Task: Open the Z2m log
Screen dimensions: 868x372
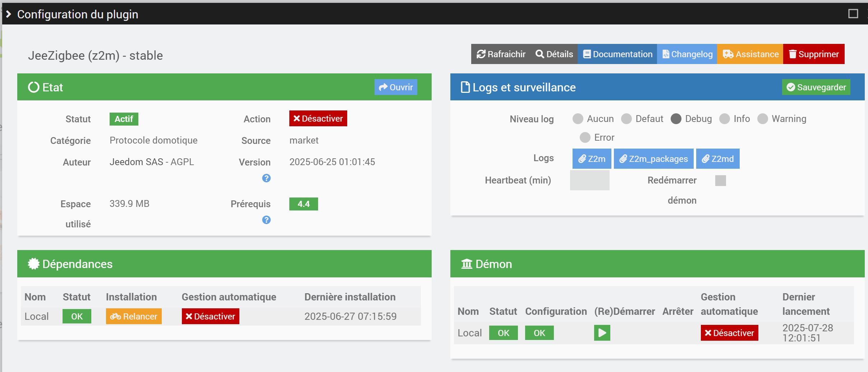Action: pyautogui.click(x=592, y=159)
